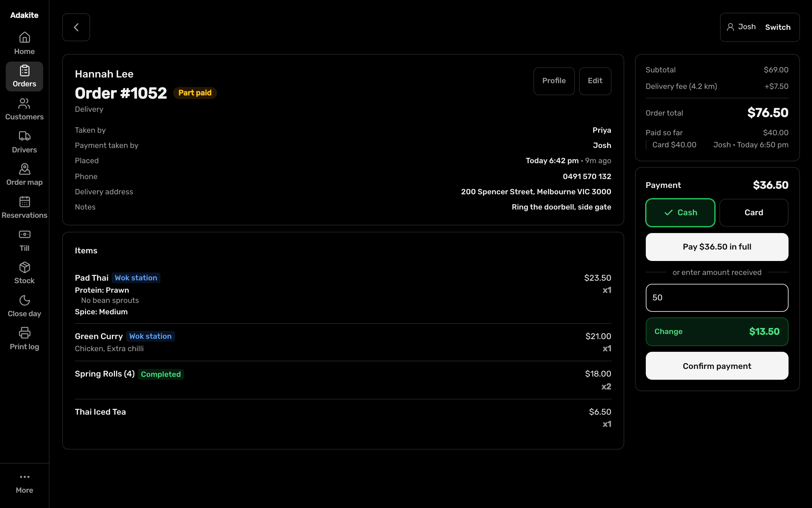
Task: Click Spring Rolls (4) item name
Action: point(105,374)
